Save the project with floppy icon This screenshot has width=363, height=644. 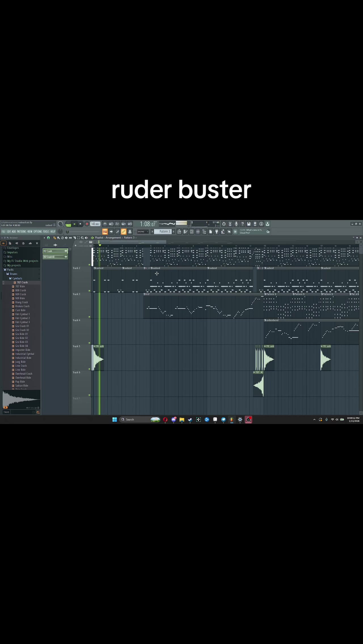(x=249, y=224)
